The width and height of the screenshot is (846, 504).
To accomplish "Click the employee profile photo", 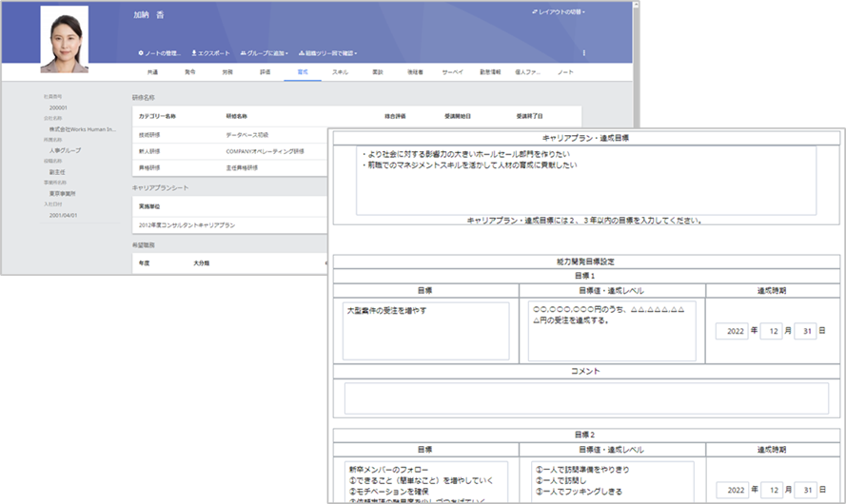I will click(x=65, y=40).
